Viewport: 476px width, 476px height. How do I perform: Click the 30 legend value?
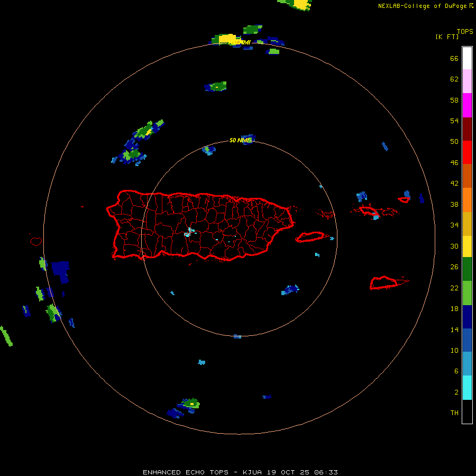pos(454,246)
